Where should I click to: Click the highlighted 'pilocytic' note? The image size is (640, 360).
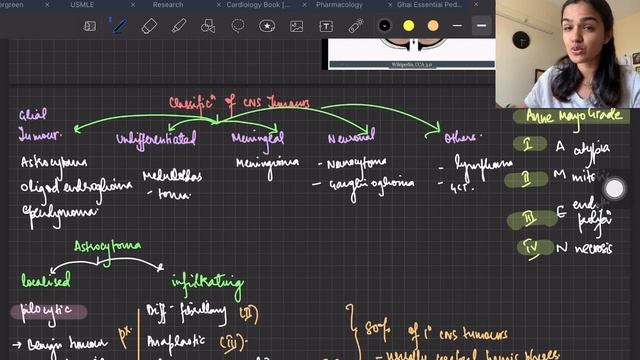click(x=48, y=313)
